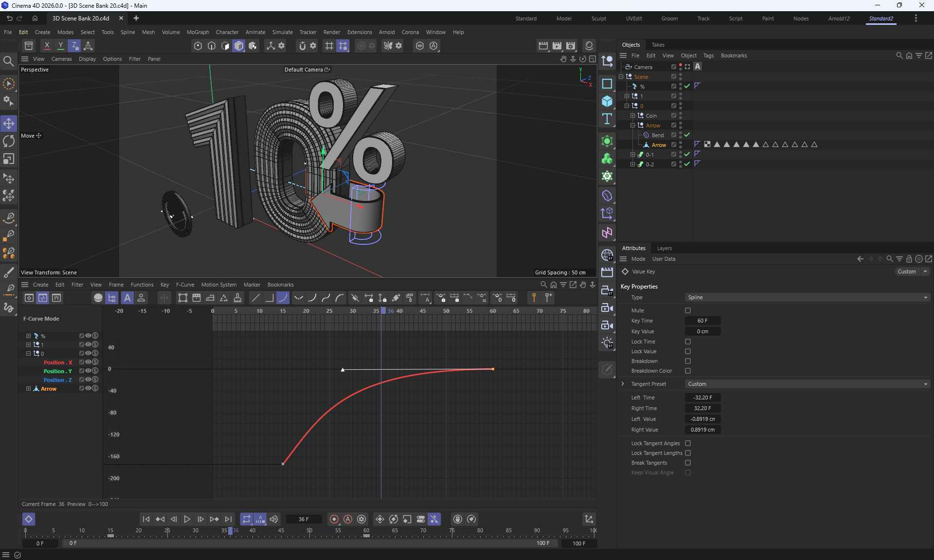Check the Break Tangents checkbox
934x560 pixels.
[x=688, y=463]
